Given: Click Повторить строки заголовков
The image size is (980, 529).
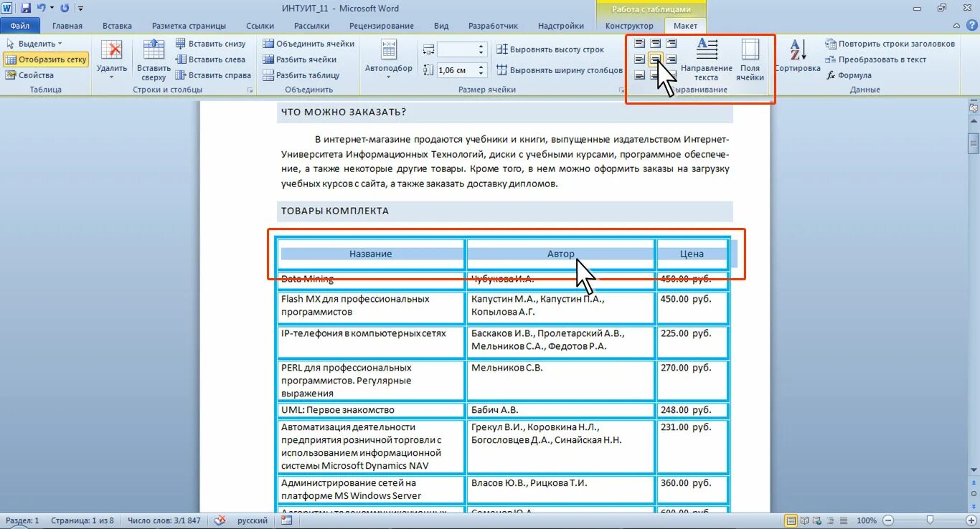Looking at the screenshot, I should point(890,44).
